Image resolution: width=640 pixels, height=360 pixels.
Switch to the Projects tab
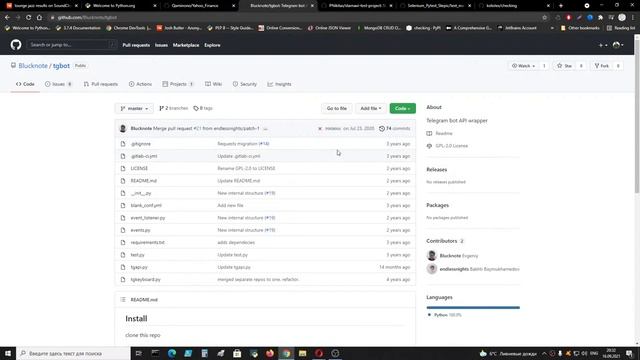(178, 84)
